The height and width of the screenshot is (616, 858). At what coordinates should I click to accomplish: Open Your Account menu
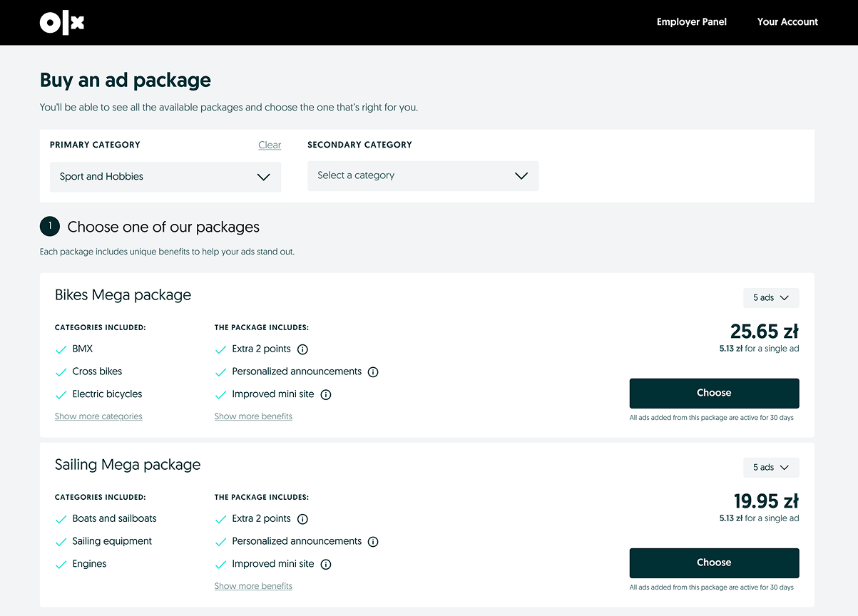(787, 22)
